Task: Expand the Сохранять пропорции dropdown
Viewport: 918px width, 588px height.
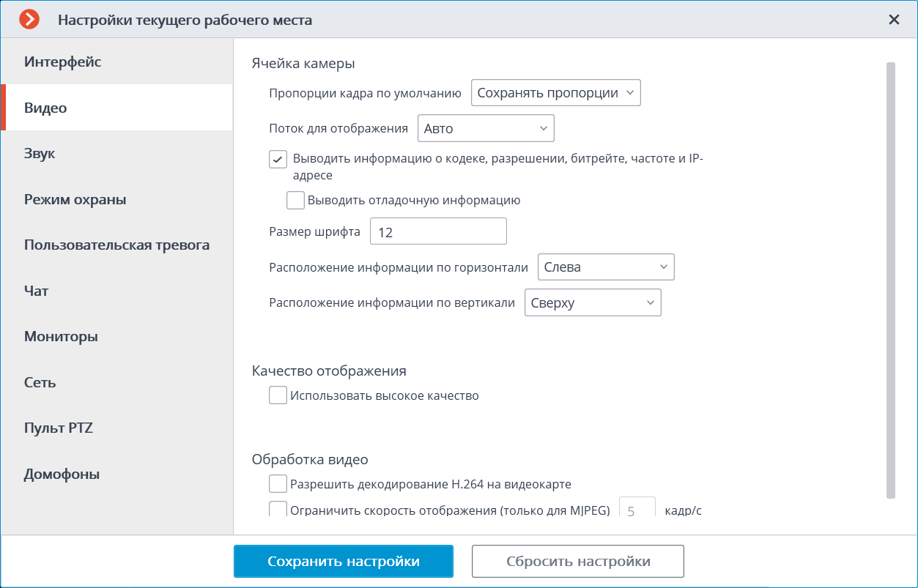Action: click(x=555, y=93)
